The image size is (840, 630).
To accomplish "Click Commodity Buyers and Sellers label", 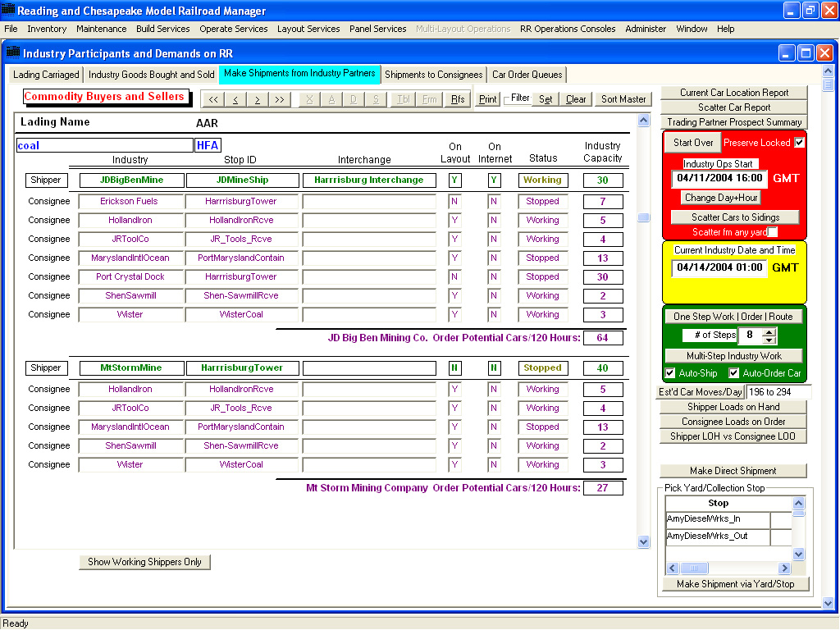I will [104, 97].
